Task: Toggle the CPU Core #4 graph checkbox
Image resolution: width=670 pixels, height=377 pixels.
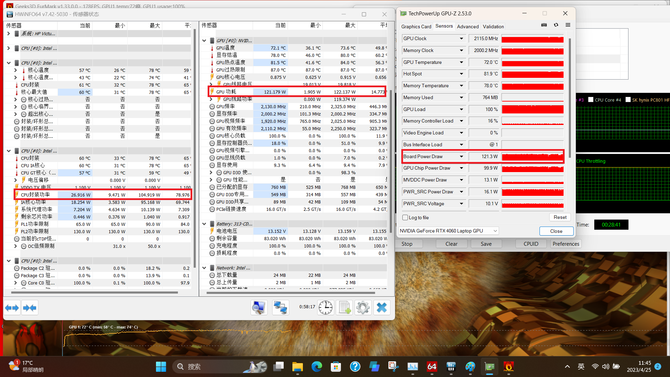Action: click(591, 100)
